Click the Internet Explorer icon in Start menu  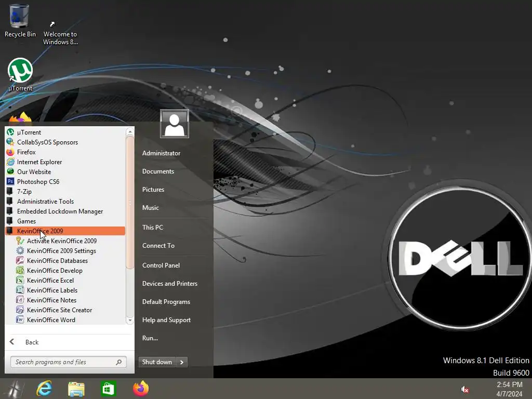pyautogui.click(x=10, y=162)
